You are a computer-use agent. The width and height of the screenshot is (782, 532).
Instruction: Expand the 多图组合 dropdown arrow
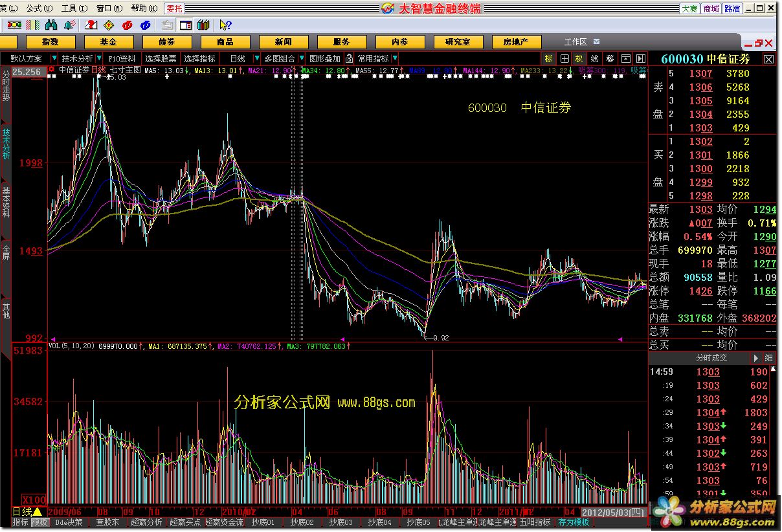pos(301,58)
